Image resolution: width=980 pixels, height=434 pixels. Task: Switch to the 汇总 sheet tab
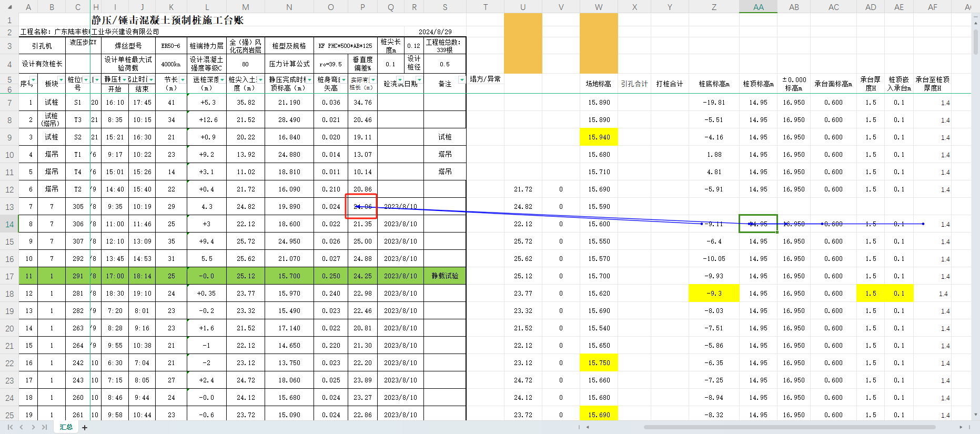coord(66,427)
